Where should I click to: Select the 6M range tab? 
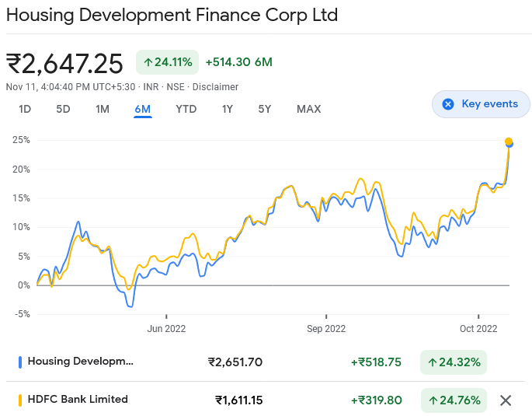[x=142, y=109]
